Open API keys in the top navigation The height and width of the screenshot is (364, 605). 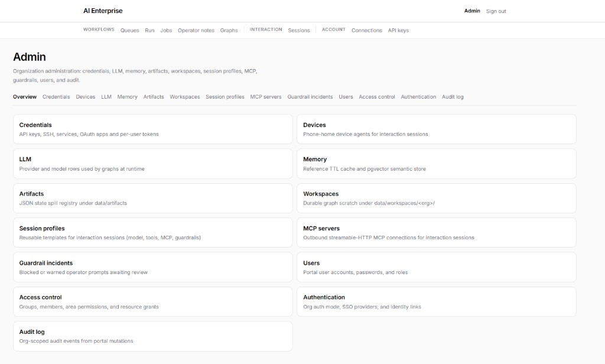(398, 30)
